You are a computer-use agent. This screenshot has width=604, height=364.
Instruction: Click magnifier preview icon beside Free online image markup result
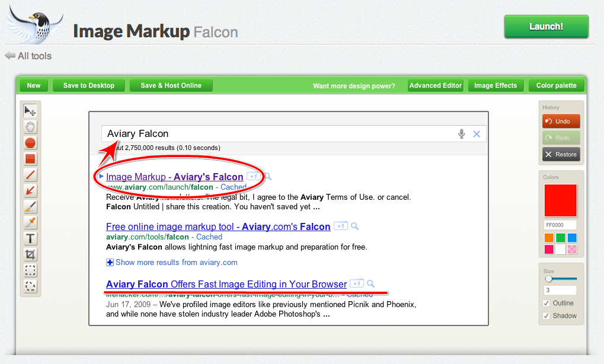355,226
